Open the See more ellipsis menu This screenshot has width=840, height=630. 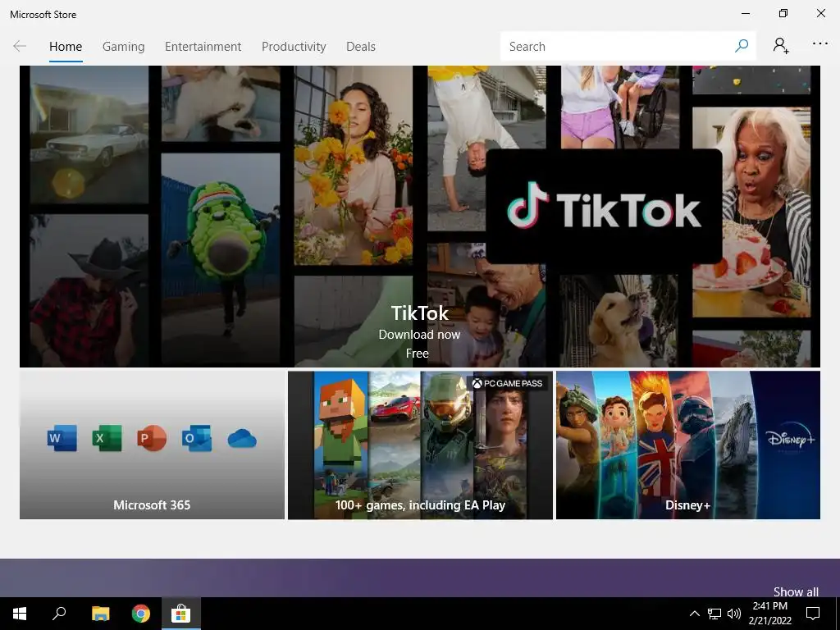click(820, 44)
